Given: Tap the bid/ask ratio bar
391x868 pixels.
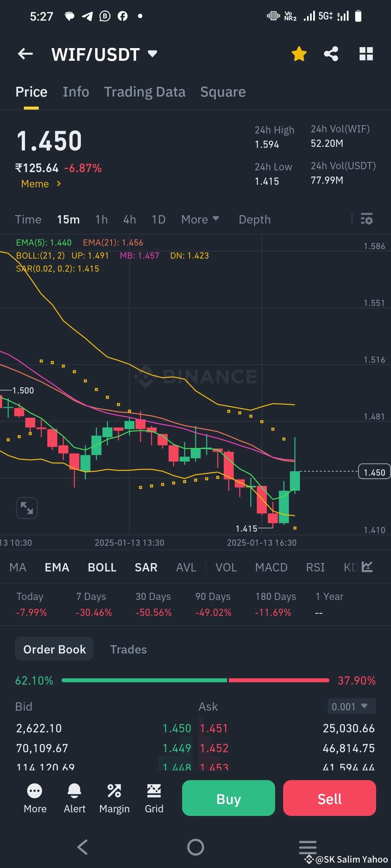Looking at the screenshot, I should tap(195, 680).
